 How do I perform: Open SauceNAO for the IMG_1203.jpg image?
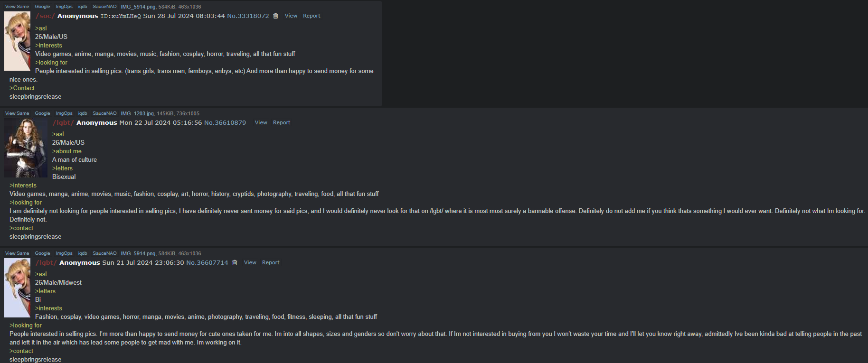point(104,113)
